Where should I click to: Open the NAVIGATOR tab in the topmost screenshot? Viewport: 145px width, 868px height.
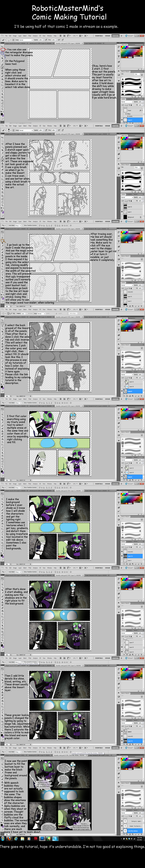pos(131,45)
